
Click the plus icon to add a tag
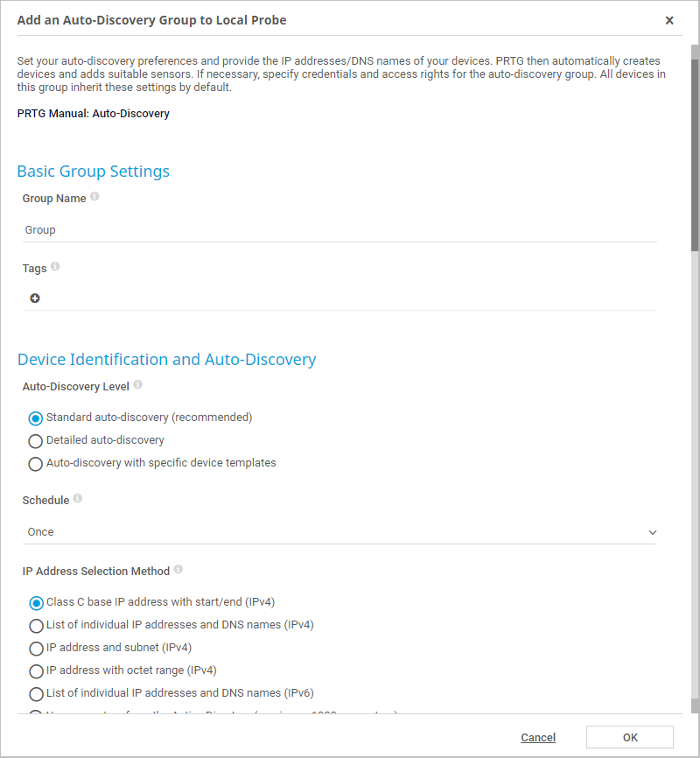(35, 298)
